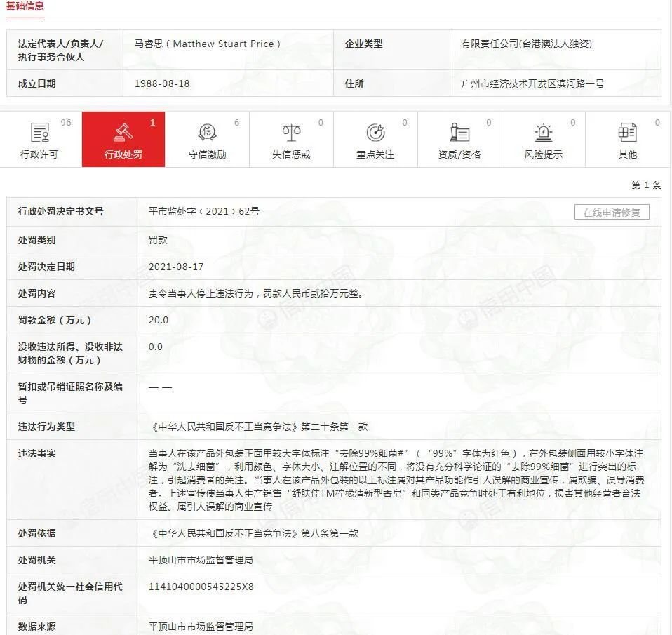
Task: Click the 重点关注 gauge icon
Action: tap(376, 132)
